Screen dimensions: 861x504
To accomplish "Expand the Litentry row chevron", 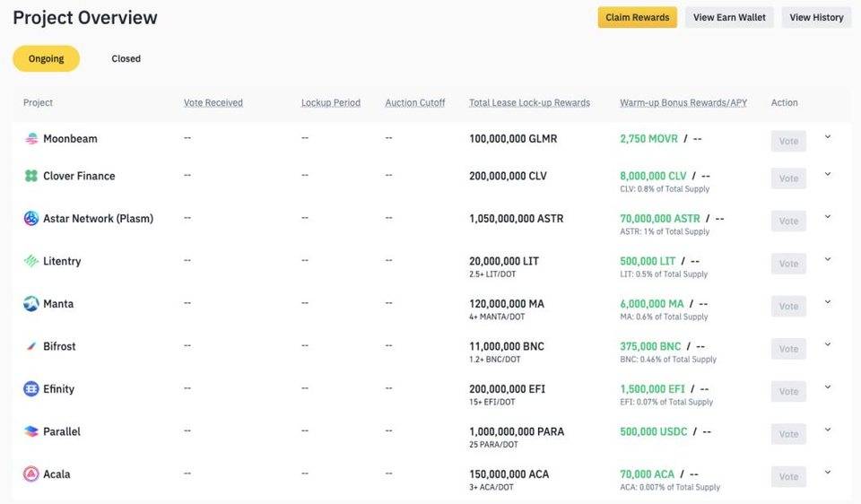I will [x=828, y=259].
